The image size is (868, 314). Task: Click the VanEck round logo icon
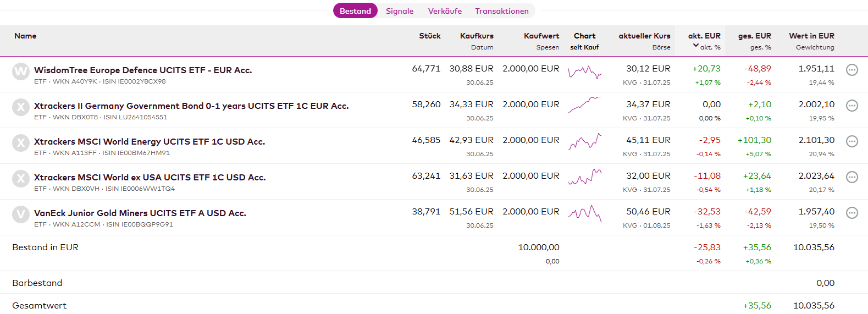coord(21,214)
